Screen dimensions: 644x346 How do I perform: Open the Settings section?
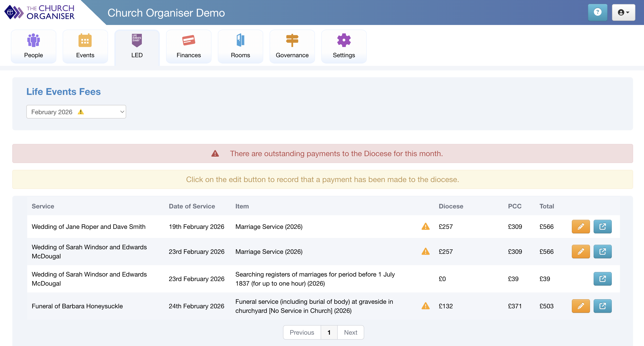click(344, 46)
